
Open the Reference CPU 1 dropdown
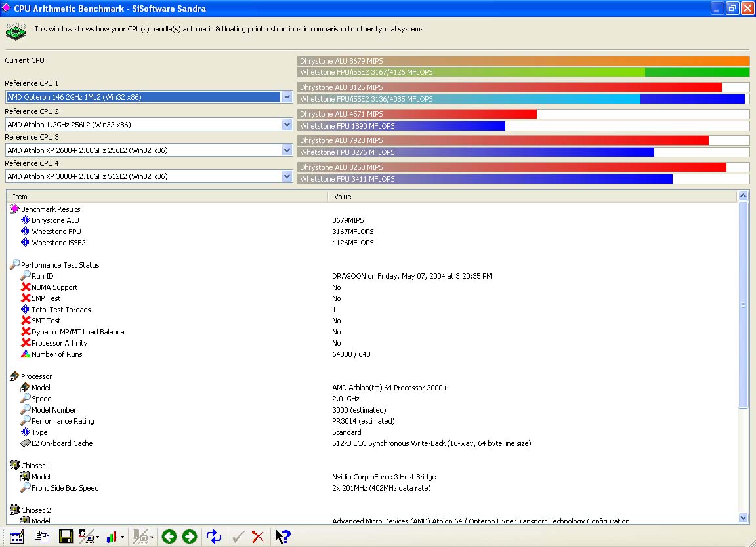pyautogui.click(x=287, y=97)
